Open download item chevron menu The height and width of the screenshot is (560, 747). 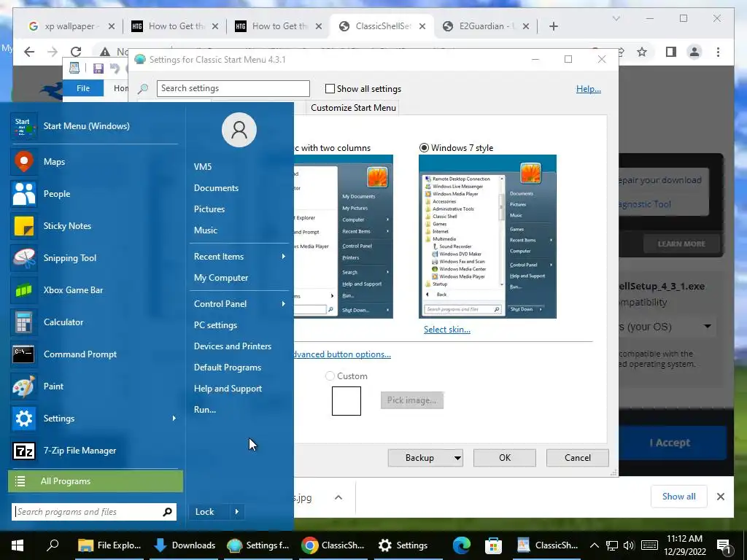338,497
